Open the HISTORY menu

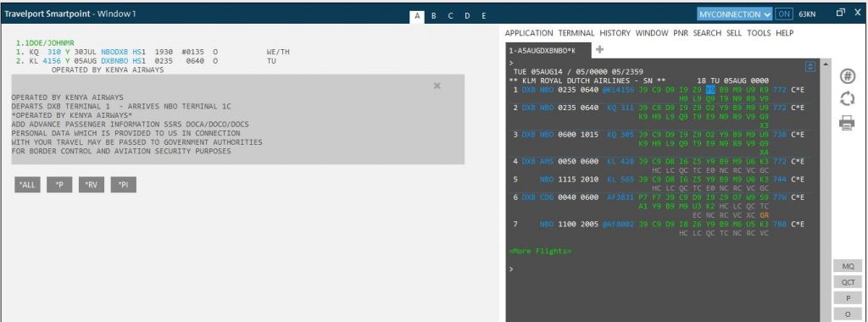tap(615, 33)
